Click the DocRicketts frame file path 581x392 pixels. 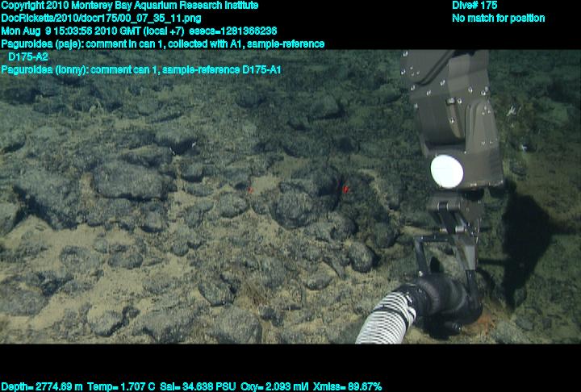pyautogui.click(x=90, y=18)
